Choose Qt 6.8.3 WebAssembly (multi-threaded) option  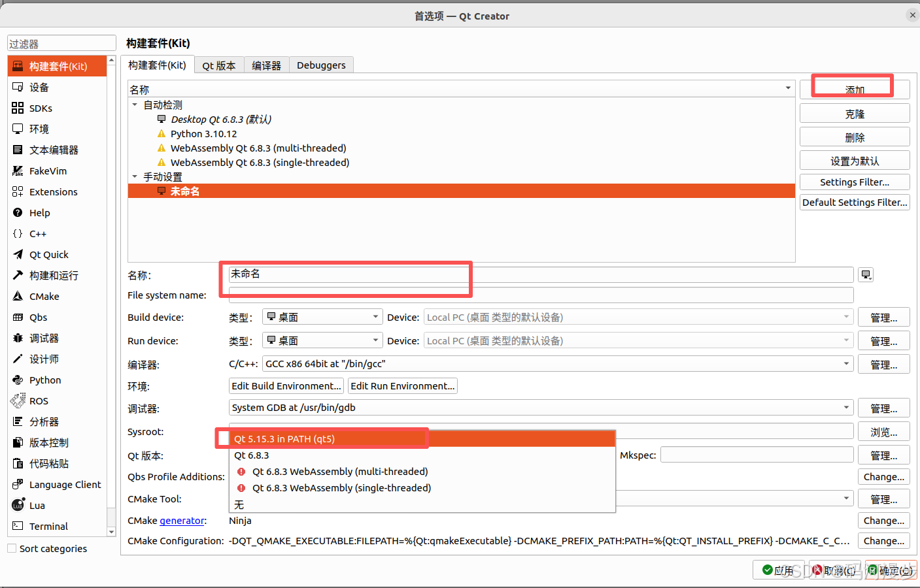click(422, 472)
